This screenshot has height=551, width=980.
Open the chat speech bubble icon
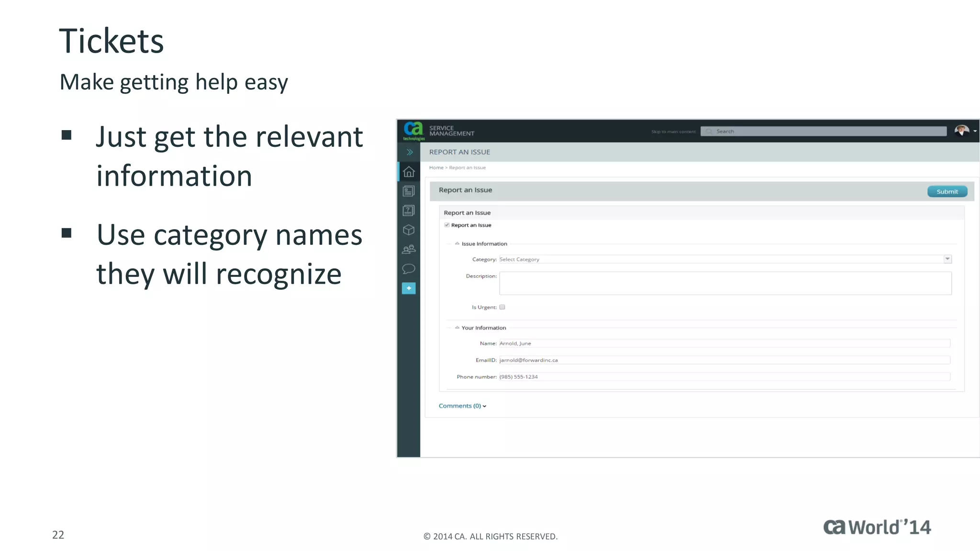[x=409, y=269]
